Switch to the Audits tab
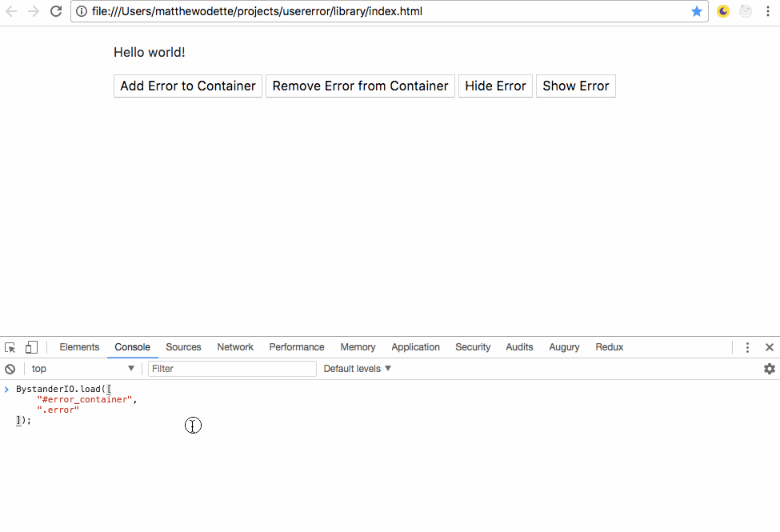Viewport: 780px width, 532px height. click(x=519, y=347)
